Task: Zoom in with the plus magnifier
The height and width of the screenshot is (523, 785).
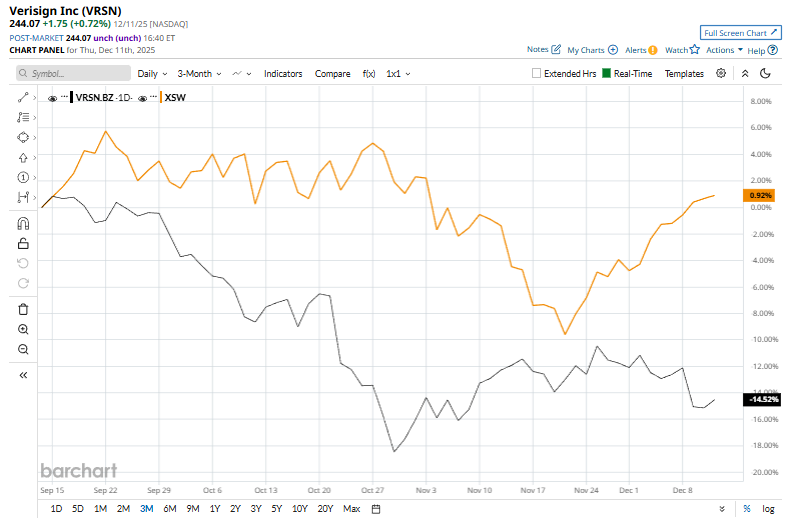Action: click(x=23, y=329)
